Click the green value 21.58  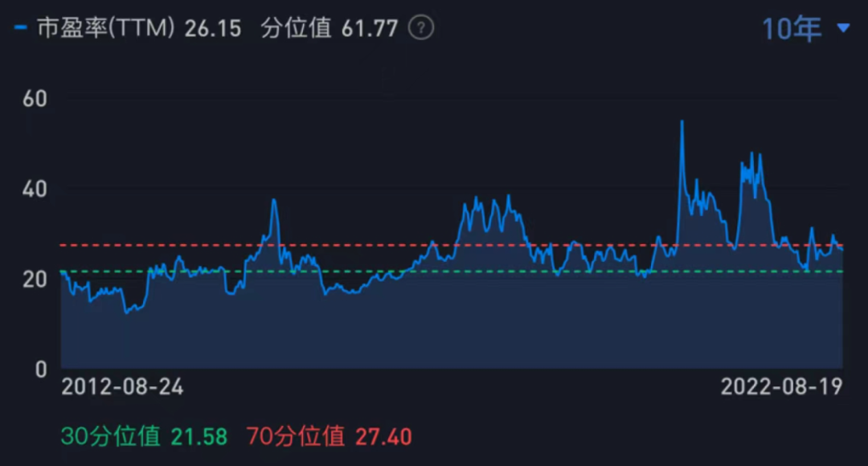[x=199, y=436]
